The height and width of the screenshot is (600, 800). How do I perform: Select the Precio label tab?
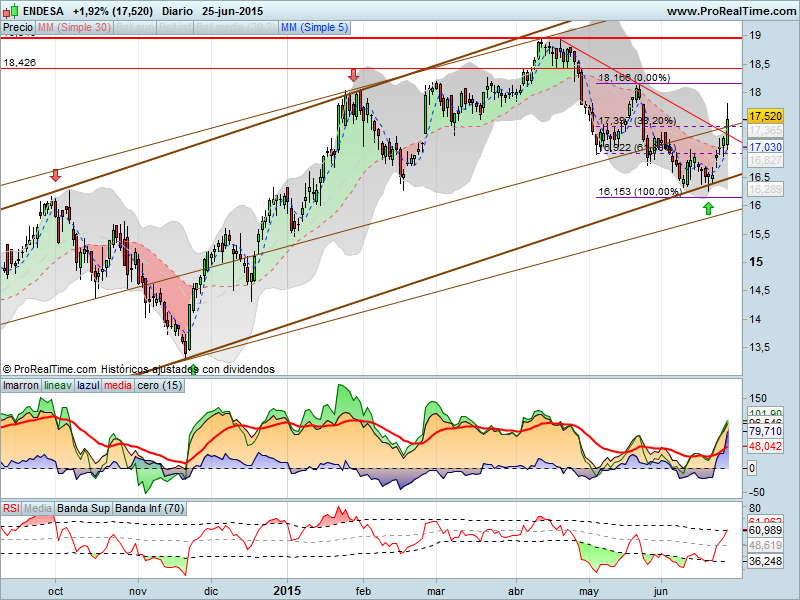[18, 28]
